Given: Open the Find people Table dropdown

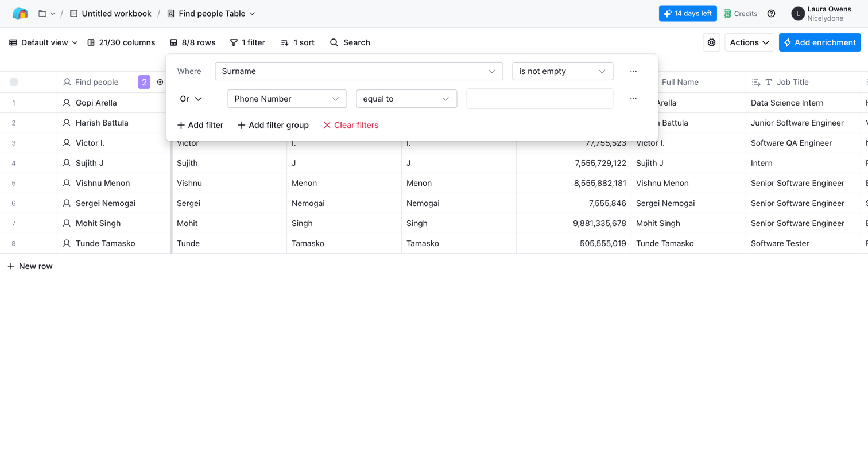Looking at the screenshot, I should pos(211,13).
